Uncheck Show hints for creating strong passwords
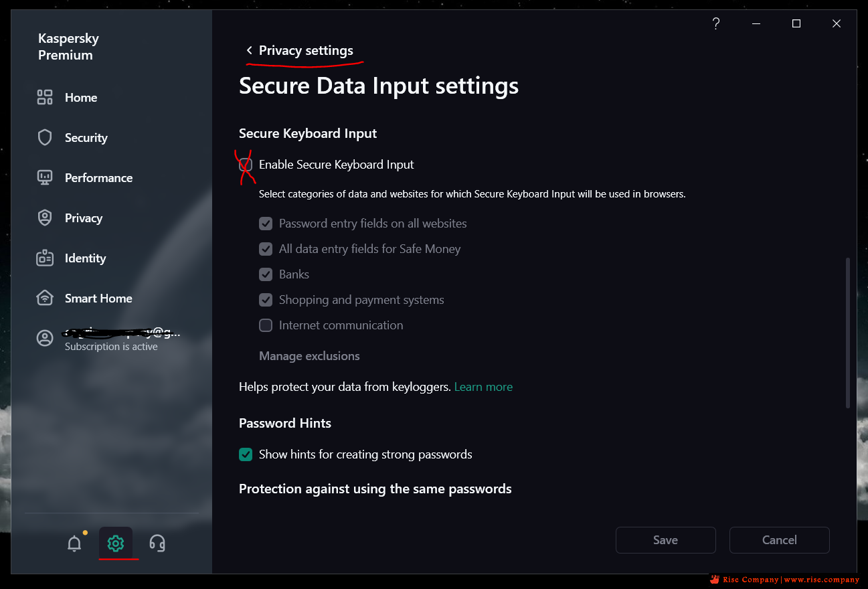The height and width of the screenshot is (589, 868). point(246,454)
